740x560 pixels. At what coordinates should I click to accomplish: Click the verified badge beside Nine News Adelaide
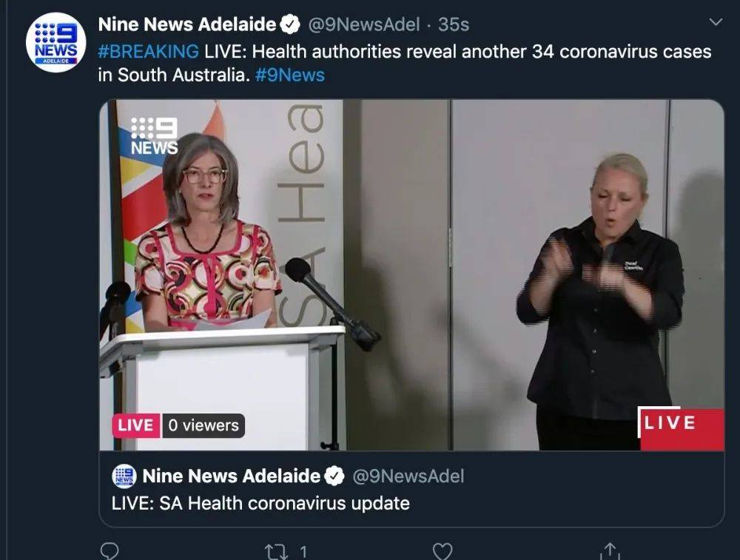[x=290, y=24]
